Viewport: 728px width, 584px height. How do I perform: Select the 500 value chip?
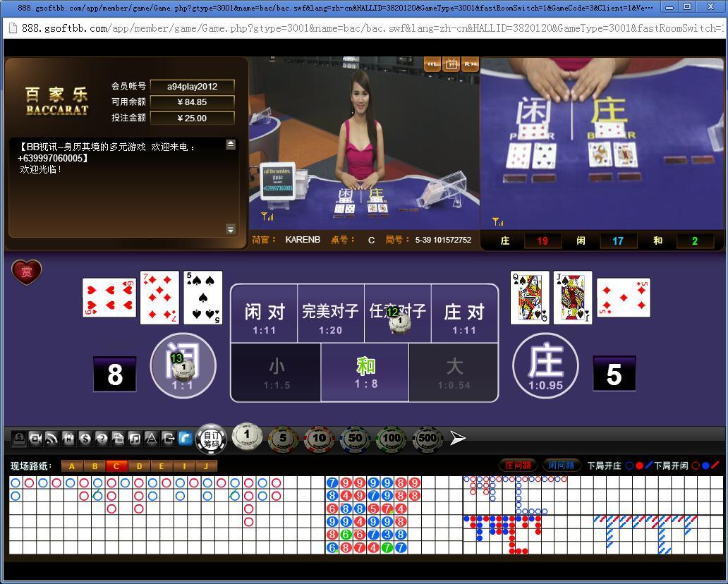[427, 439]
